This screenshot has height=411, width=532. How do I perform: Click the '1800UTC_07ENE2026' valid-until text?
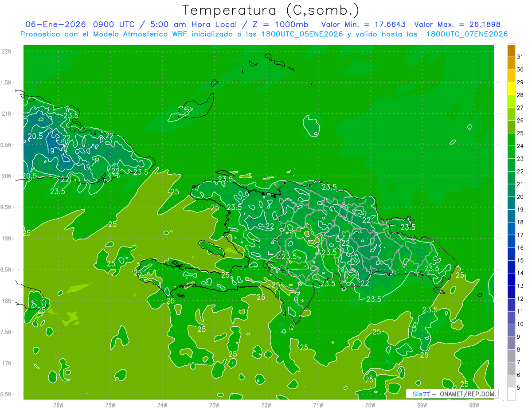467,34
